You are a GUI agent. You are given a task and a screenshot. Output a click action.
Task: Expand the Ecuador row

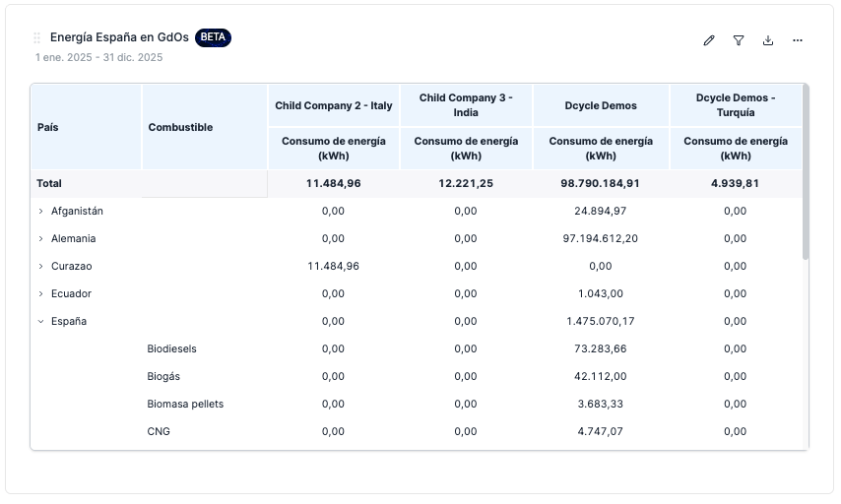(x=41, y=293)
